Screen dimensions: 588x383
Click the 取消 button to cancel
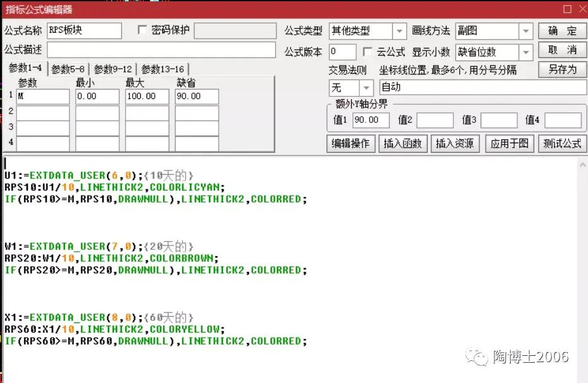click(561, 50)
